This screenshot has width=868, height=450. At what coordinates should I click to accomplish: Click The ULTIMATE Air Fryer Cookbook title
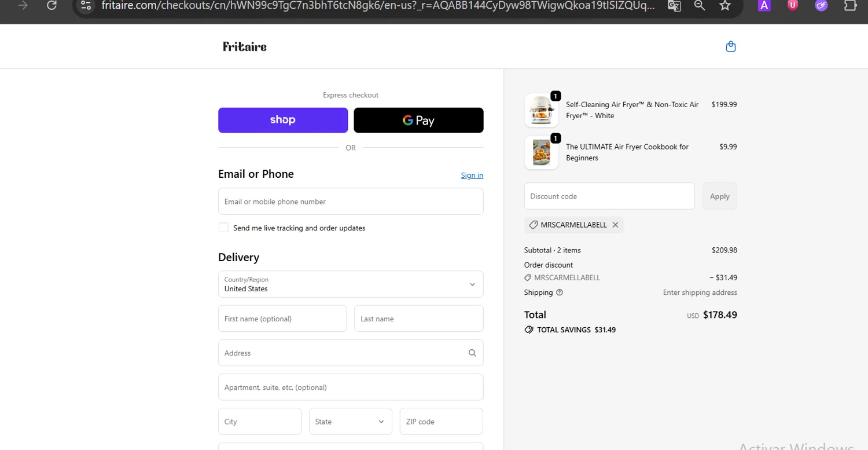[x=627, y=152]
